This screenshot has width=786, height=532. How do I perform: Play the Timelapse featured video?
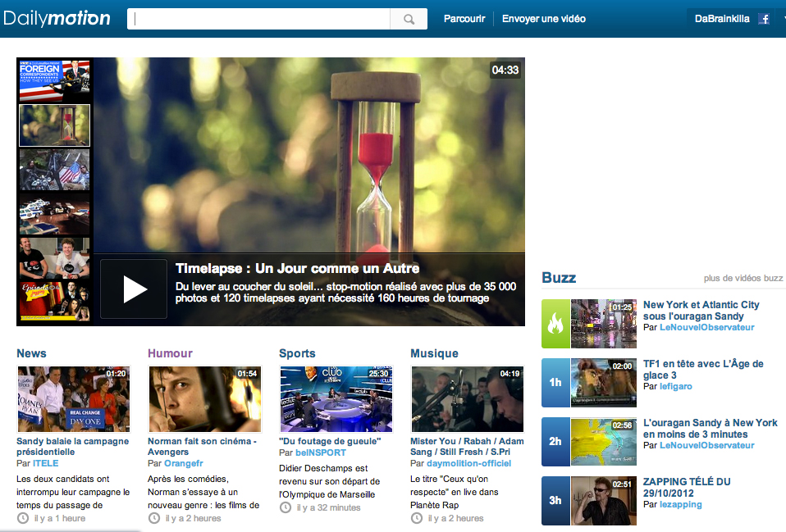(x=134, y=289)
